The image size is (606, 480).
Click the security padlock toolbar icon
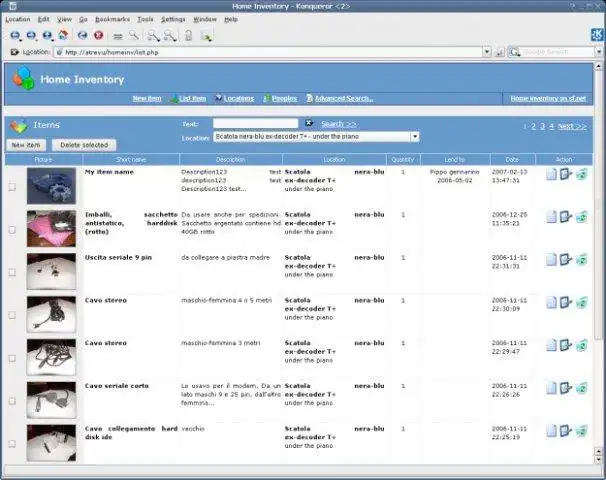coord(188,36)
